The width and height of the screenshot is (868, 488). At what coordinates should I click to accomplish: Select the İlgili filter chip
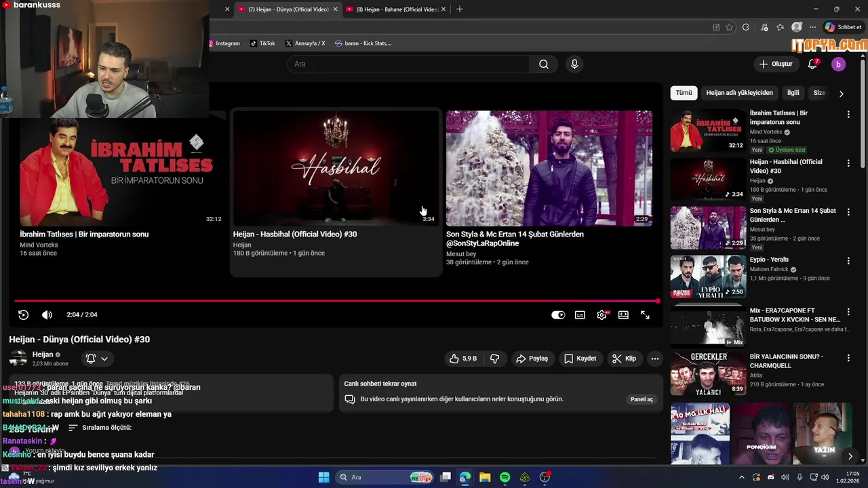793,93
